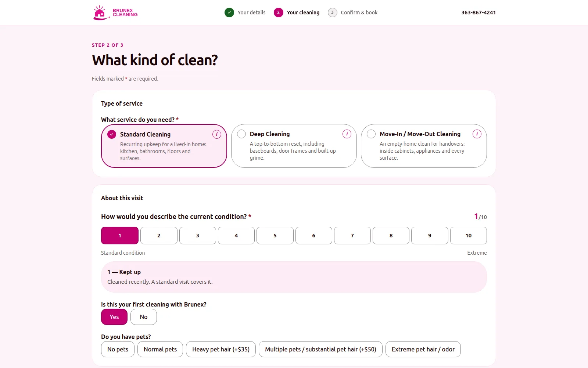Select Heavy pet hair (+$35)
This screenshot has height=368, width=588.
(x=221, y=349)
